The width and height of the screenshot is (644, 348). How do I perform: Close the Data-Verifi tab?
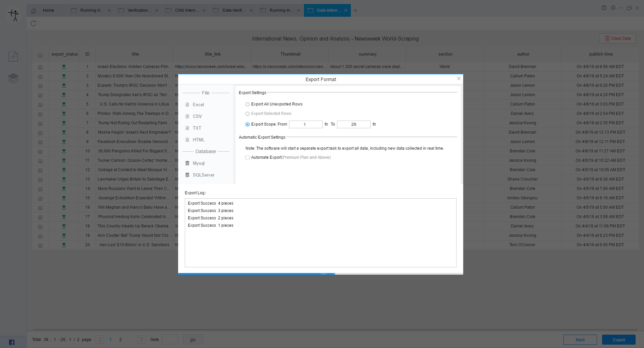251,10
